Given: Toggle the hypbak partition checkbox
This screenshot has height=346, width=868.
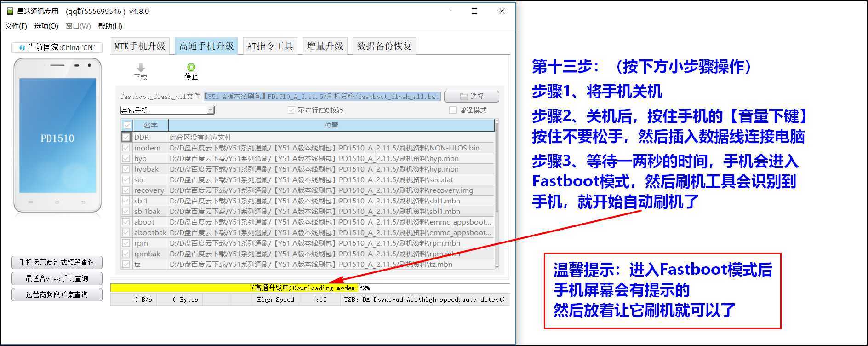Looking at the screenshot, I should coord(126,169).
